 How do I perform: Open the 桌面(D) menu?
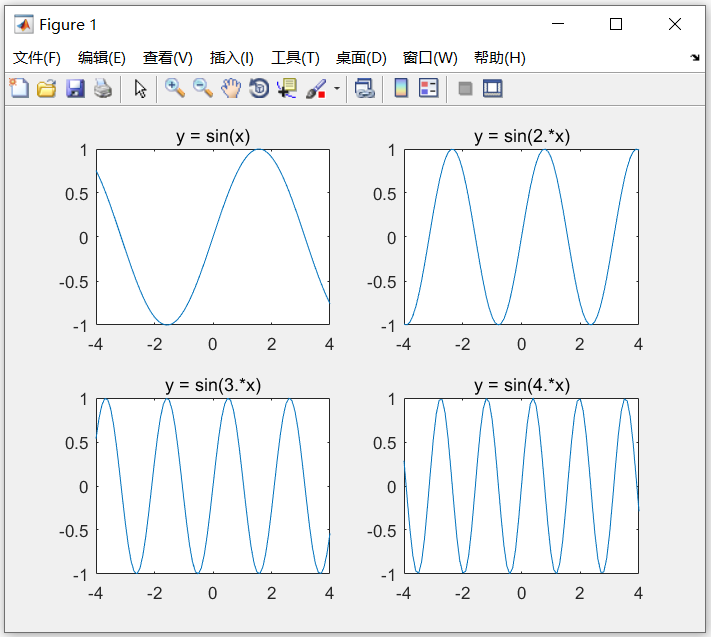click(x=361, y=58)
